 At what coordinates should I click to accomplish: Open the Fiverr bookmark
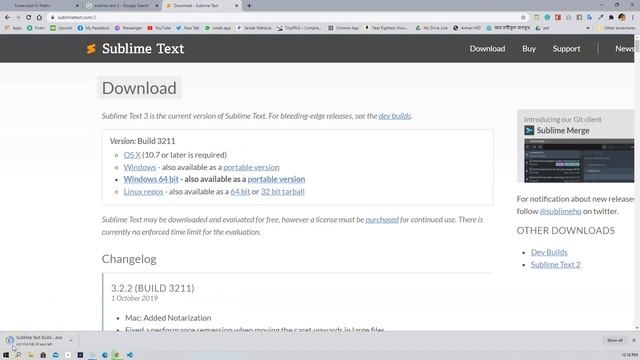coord(36,28)
